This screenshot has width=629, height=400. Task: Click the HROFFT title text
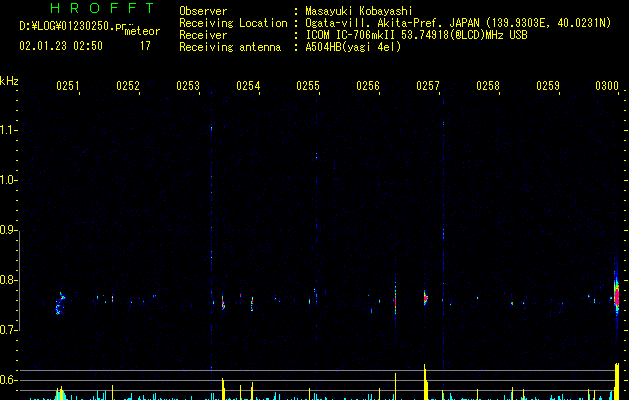point(102,8)
